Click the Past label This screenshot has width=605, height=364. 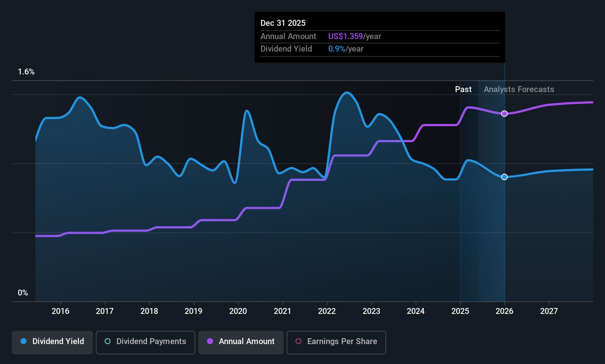463,90
